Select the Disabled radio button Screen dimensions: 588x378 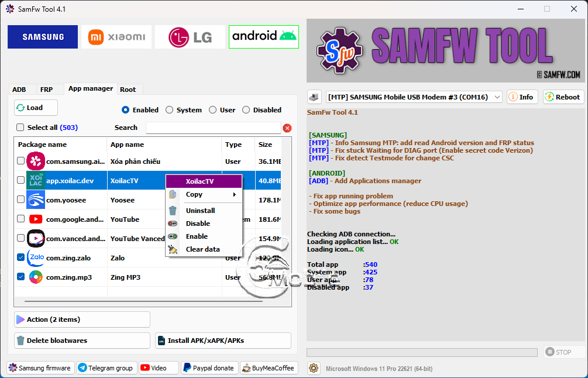click(x=246, y=110)
